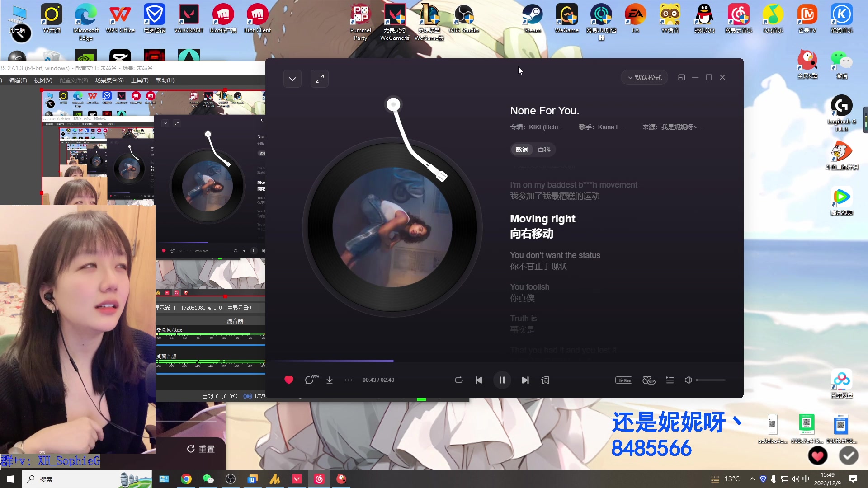Skip to previous track
The image size is (868, 488).
(479, 380)
